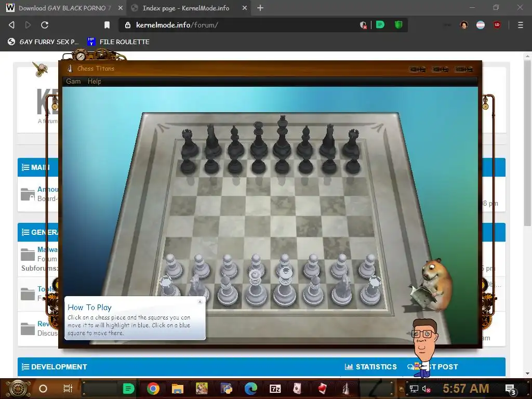532x399 pixels.
Task: Click the black queen piece
Action: [x=259, y=141]
